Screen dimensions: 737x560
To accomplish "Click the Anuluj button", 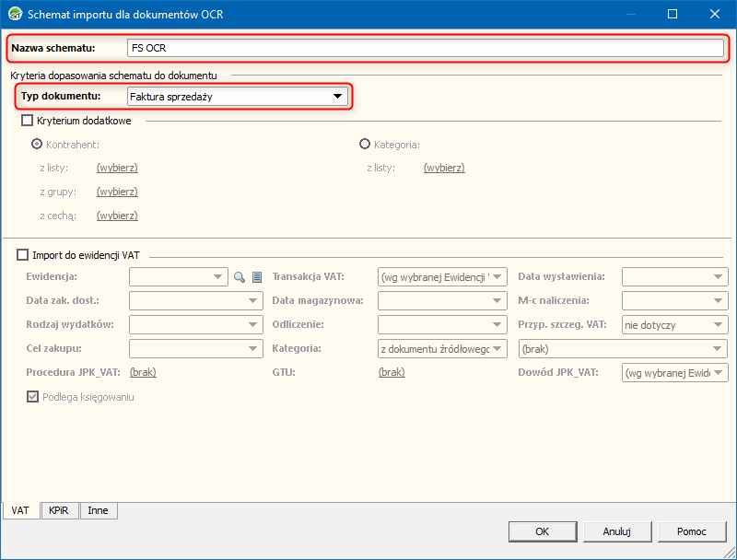I will 616,531.
